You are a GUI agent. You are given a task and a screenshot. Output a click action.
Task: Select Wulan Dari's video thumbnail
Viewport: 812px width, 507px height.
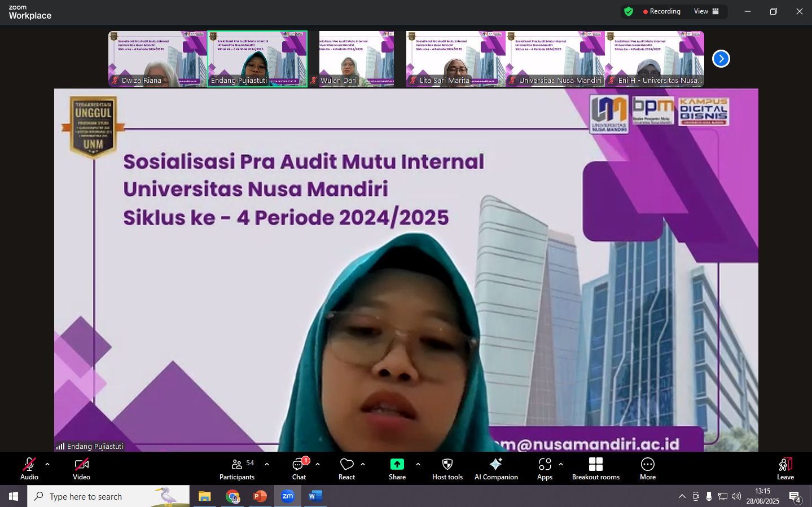[x=357, y=59]
